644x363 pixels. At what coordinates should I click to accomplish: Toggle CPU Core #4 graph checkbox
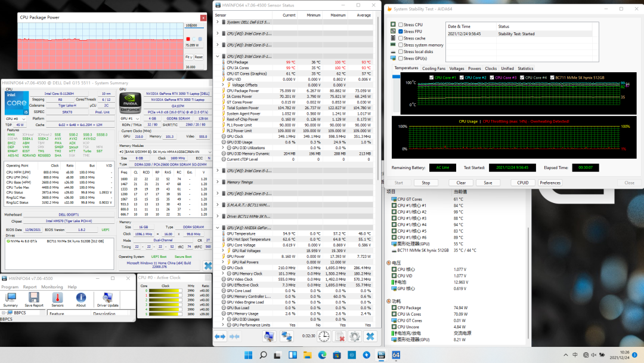[x=522, y=77]
